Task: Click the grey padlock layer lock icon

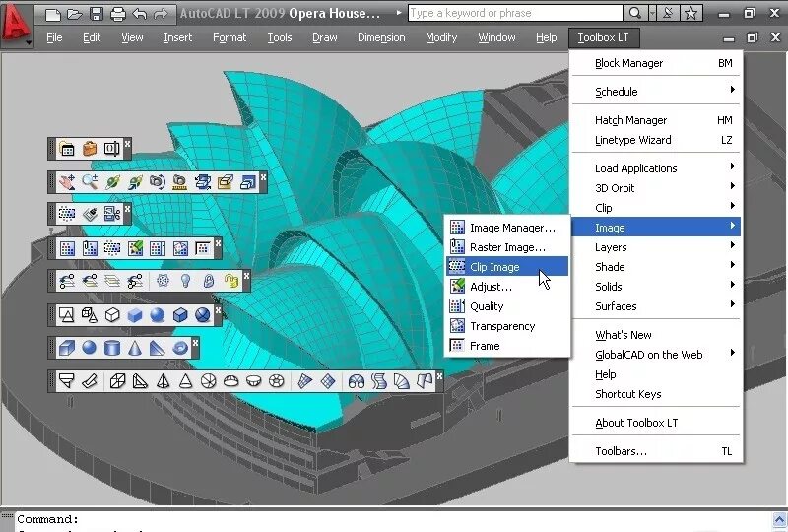Action: coord(208,281)
